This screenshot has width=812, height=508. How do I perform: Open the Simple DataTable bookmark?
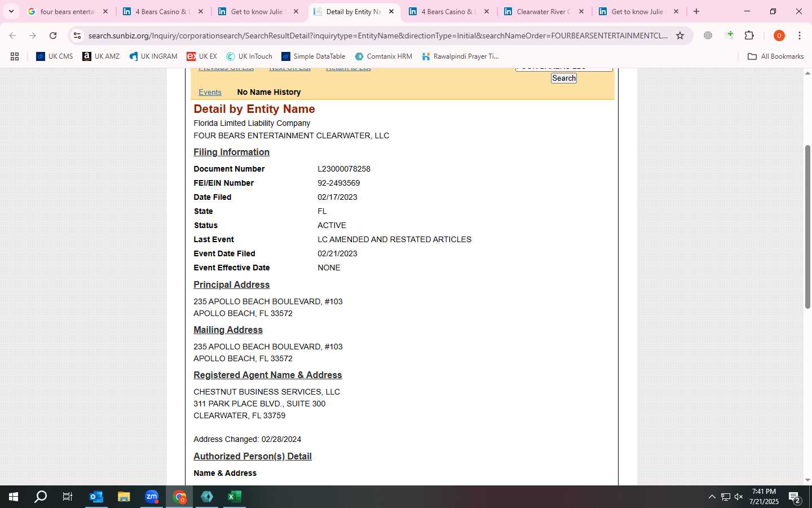click(x=314, y=56)
